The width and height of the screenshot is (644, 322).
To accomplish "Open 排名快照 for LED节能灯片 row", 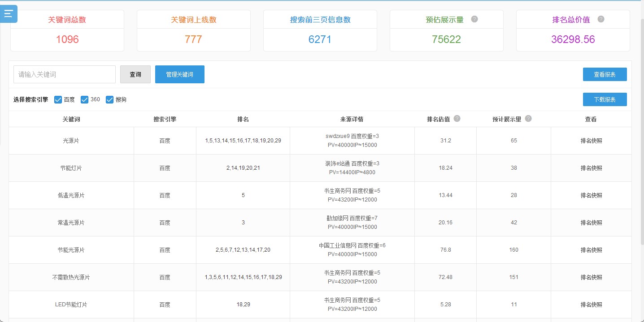I will click(591, 305).
